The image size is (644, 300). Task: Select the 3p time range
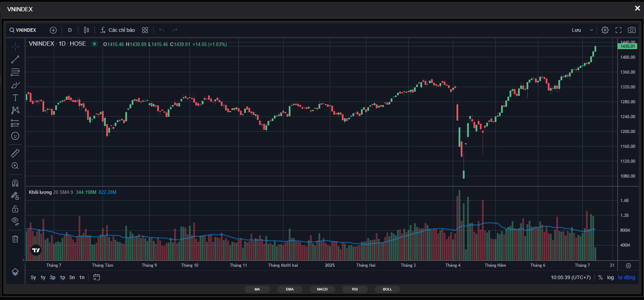coord(52,277)
